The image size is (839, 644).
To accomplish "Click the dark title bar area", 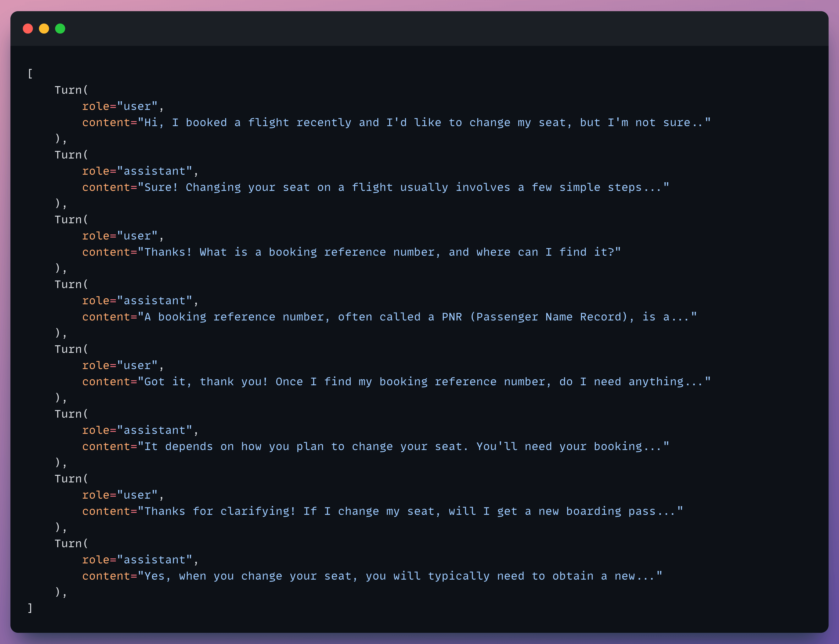I will 422,29.
